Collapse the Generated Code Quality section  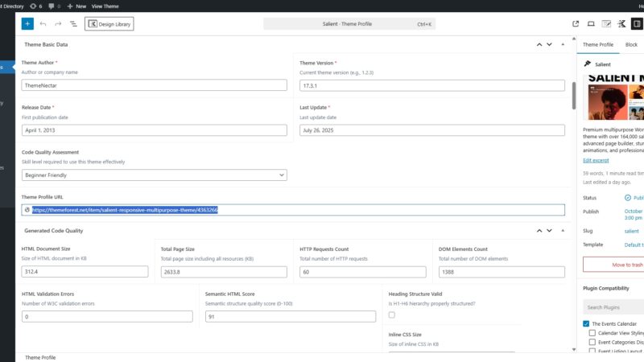[561, 231]
